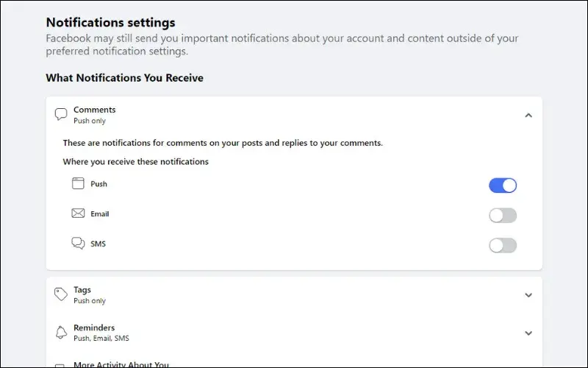Expand the Reminders section chevron
588x368 pixels.
pos(528,333)
